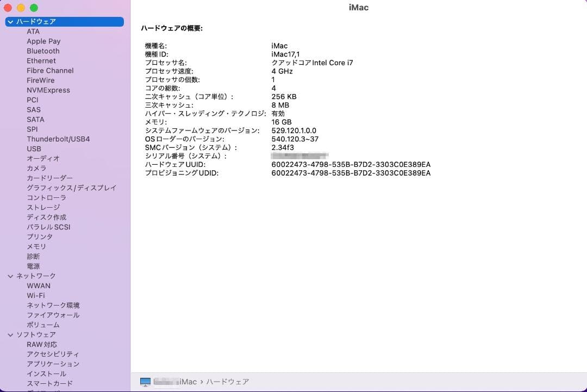Viewport: 587px width, 392px height.
Task: Choose PCI in the hardware list
Action: [x=33, y=100]
